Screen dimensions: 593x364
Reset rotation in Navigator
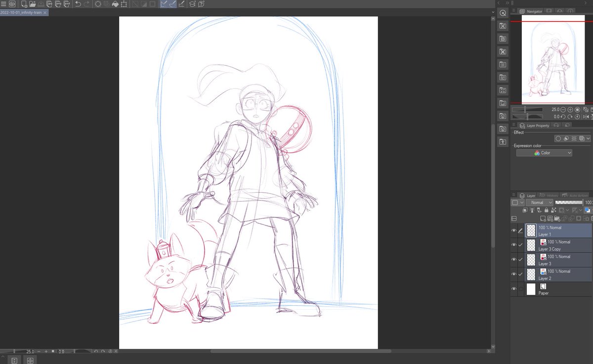(577, 117)
